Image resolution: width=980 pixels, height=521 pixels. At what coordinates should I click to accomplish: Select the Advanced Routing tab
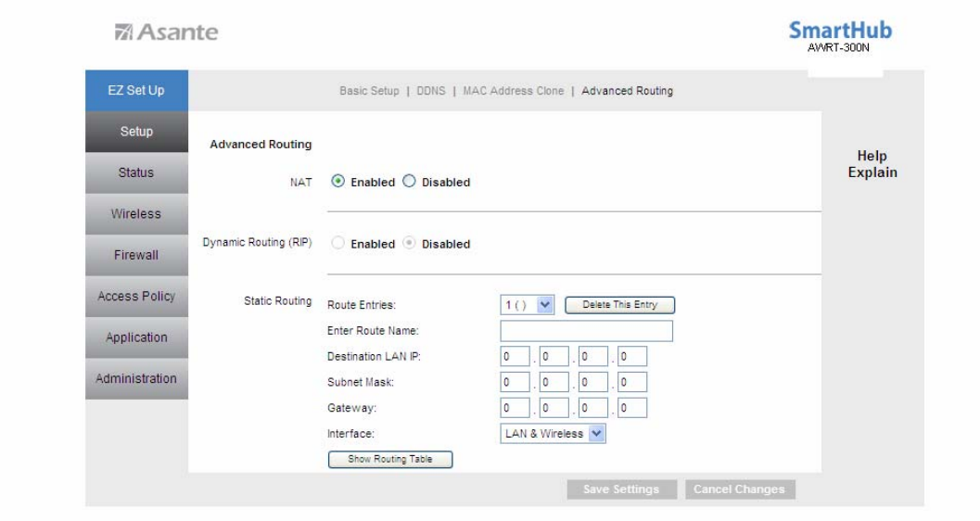click(628, 91)
